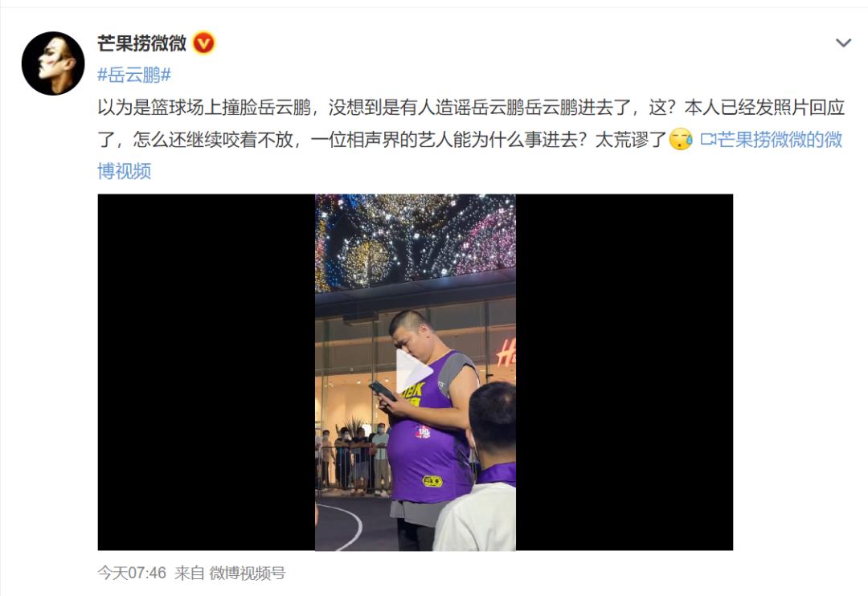Click the video camera icon before the link
This screenshot has width=868, height=596.
tap(708, 139)
